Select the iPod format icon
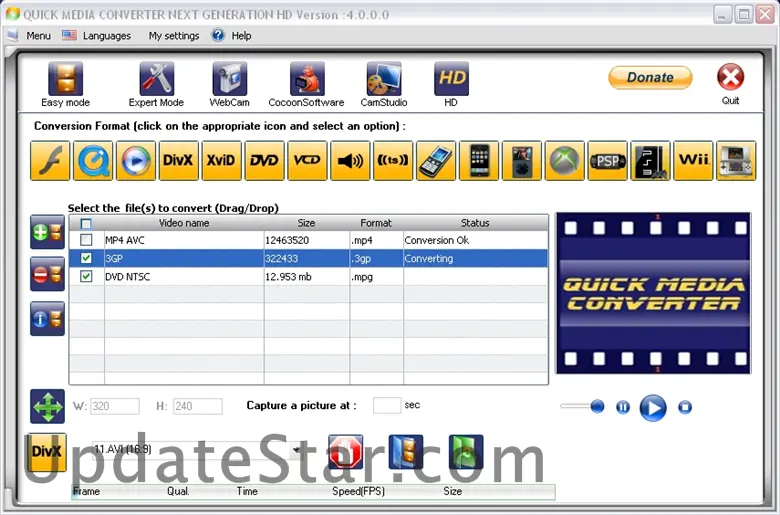 point(522,160)
